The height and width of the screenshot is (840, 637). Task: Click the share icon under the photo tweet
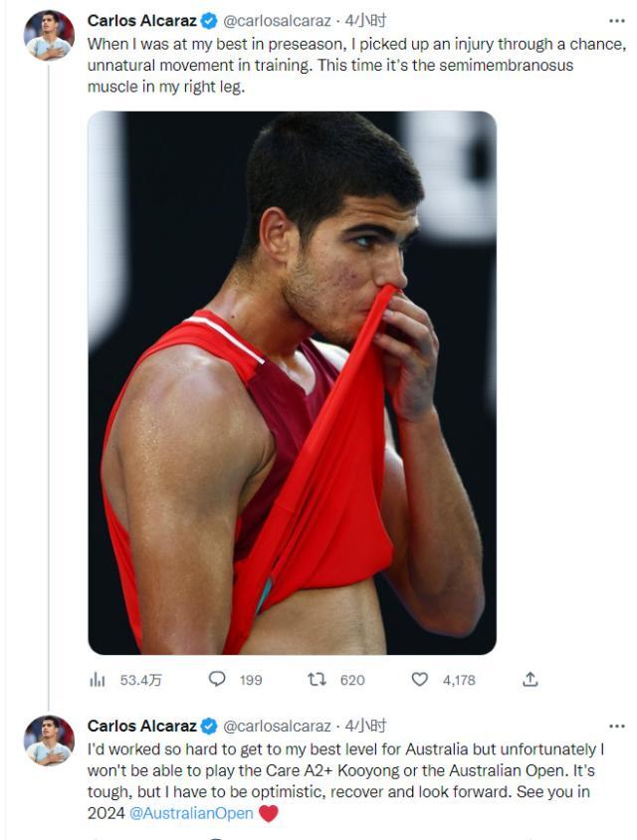[531, 679]
